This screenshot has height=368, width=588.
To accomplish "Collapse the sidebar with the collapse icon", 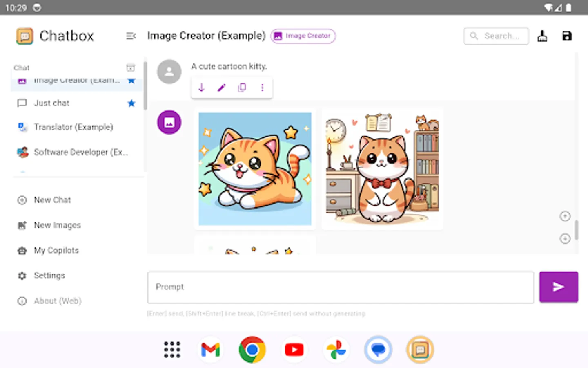I will (x=131, y=36).
